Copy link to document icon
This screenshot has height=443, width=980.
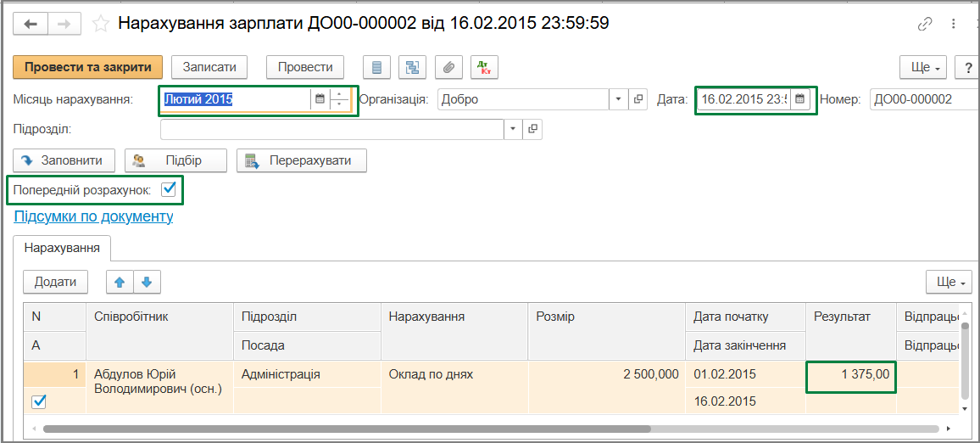click(924, 25)
